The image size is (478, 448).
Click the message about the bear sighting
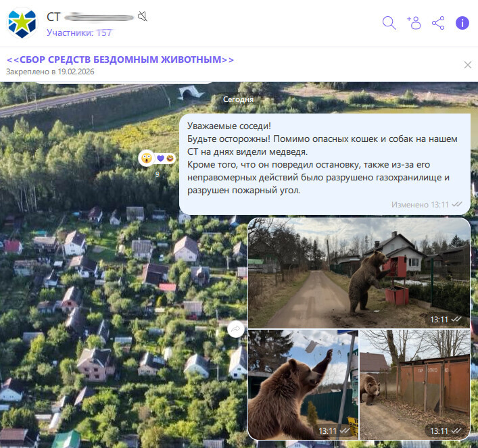[x=325, y=164]
